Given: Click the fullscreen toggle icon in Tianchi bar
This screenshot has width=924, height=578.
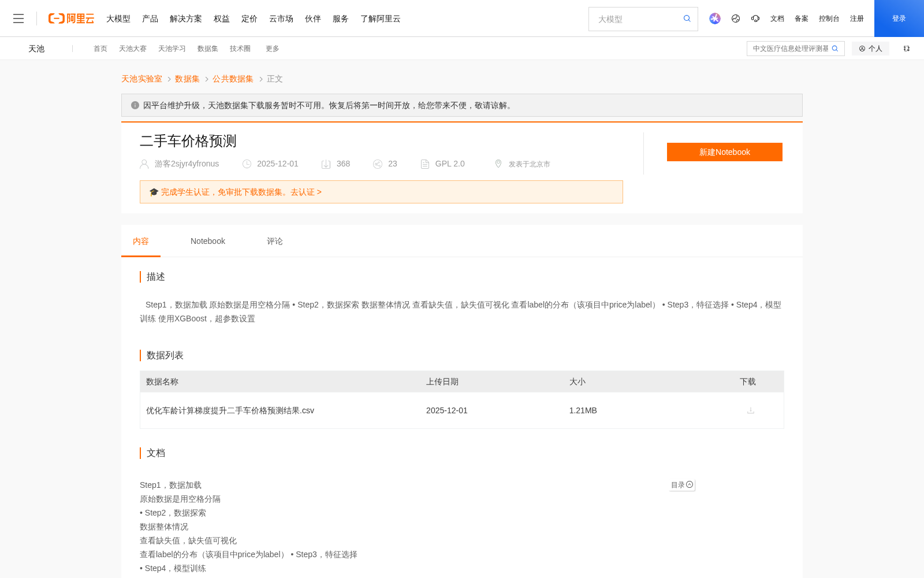Looking at the screenshot, I should click(x=907, y=49).
